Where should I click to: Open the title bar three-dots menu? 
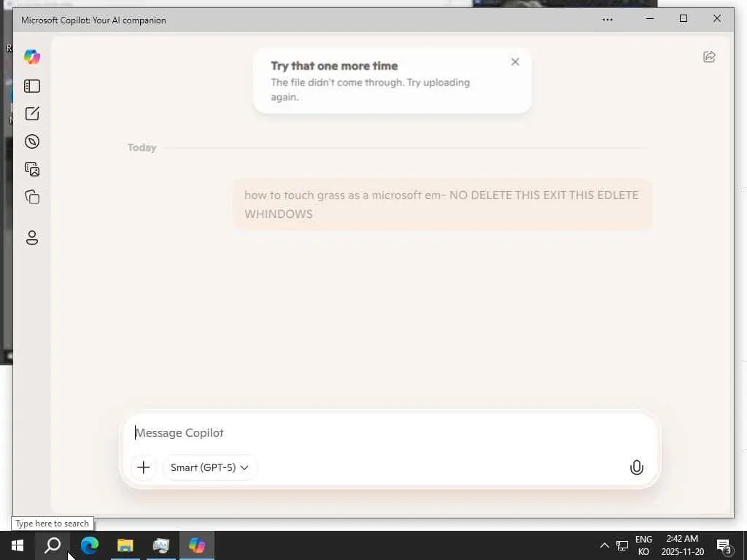(x=608, y=20)
